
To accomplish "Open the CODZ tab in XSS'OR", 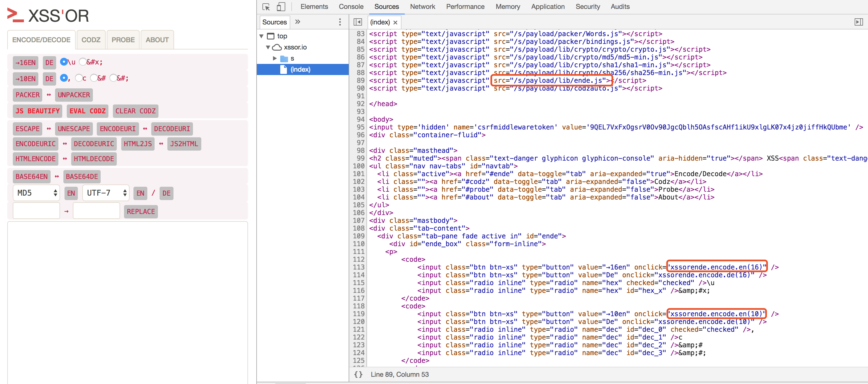I will [x=91, y=39].
